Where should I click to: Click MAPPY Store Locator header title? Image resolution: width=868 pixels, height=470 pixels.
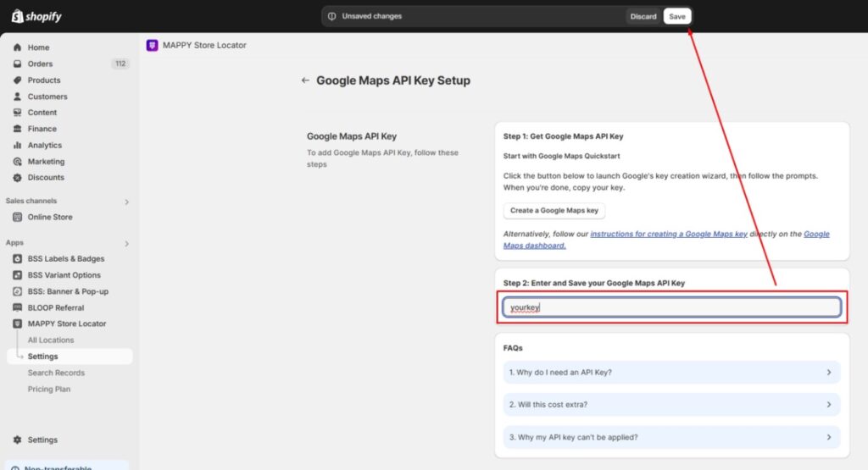pyautogui.click(x=204, y=46)
